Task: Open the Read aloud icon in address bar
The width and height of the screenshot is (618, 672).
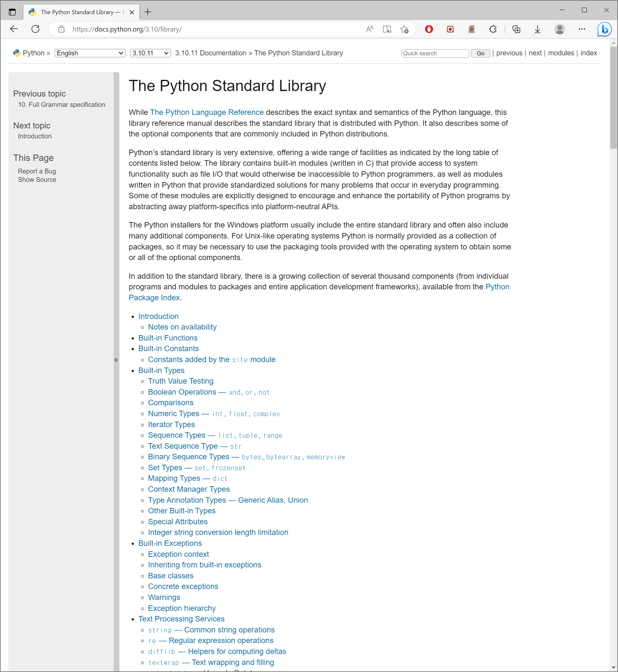Action: [x=369, y=29]
